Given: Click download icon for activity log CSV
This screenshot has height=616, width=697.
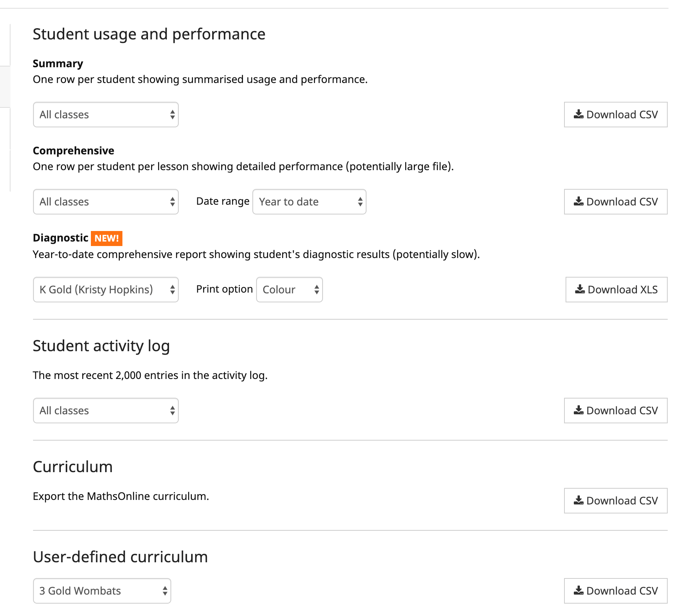Looking at the screenshot, I should tap(579, 410).
